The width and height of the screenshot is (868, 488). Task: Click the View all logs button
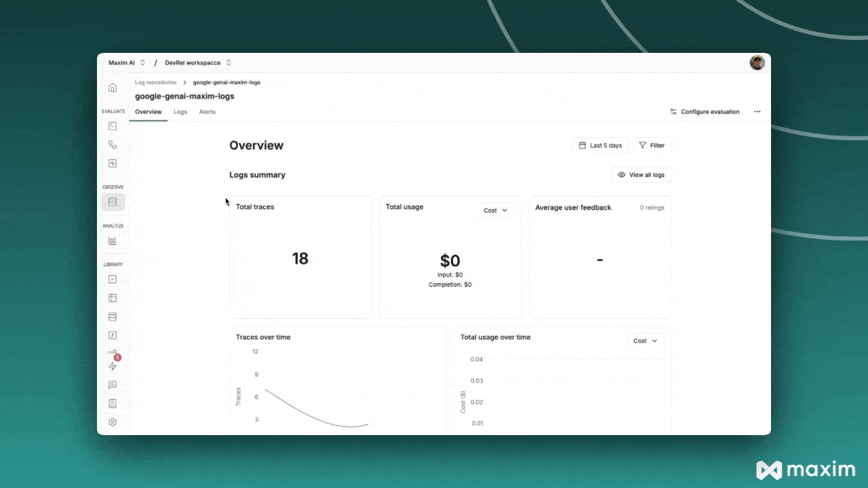[641, 175]
